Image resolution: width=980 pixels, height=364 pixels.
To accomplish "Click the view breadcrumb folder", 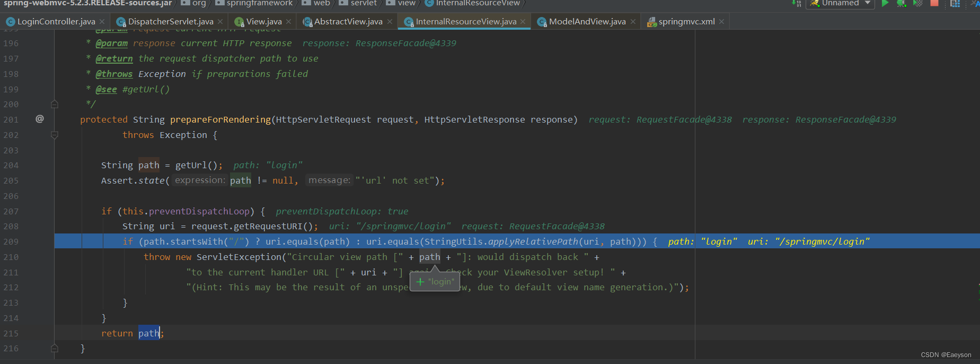I will click(401, 3).
